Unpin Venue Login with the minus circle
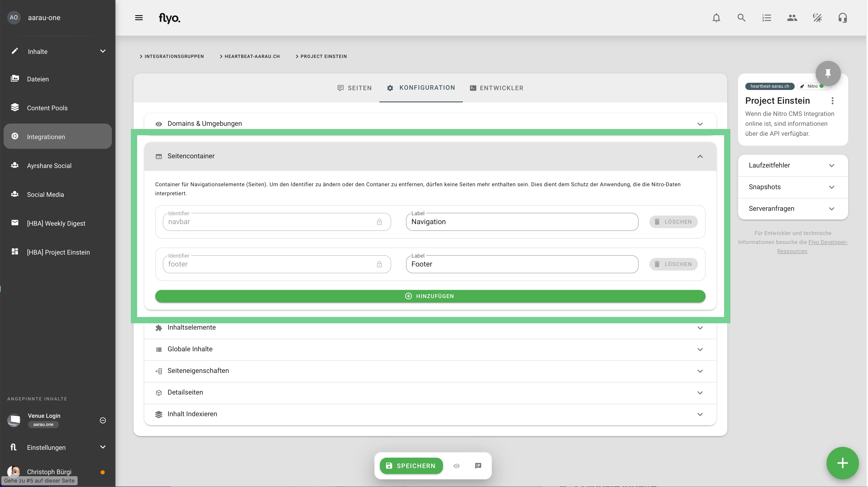Viewport: 868px width, 487px height. coord(103,420)
